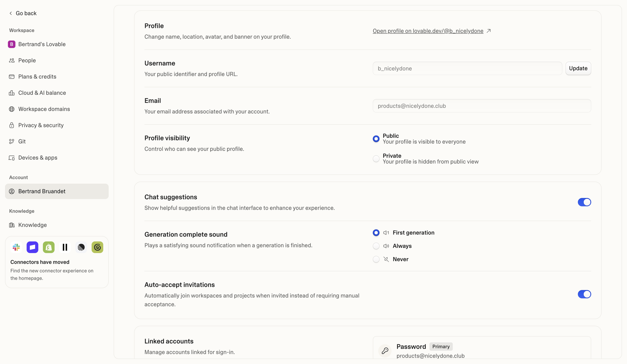Select Private profile visibility
Screen dimensions: 627x364
point(376,159)
